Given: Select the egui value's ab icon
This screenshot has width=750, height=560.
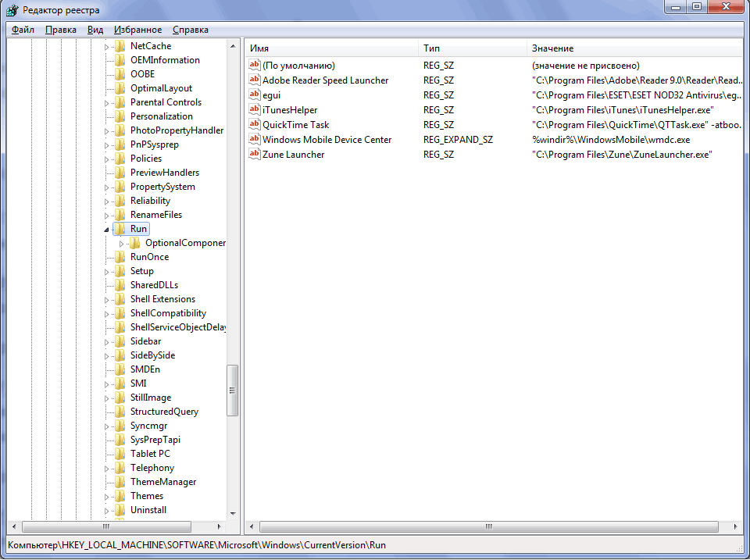Looking at the screenshot, I should click(254, 95).
